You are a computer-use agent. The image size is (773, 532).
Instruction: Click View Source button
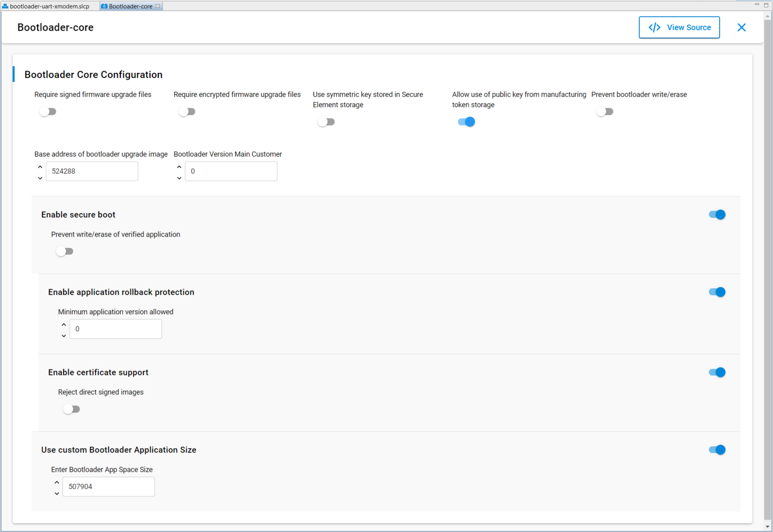679,28
